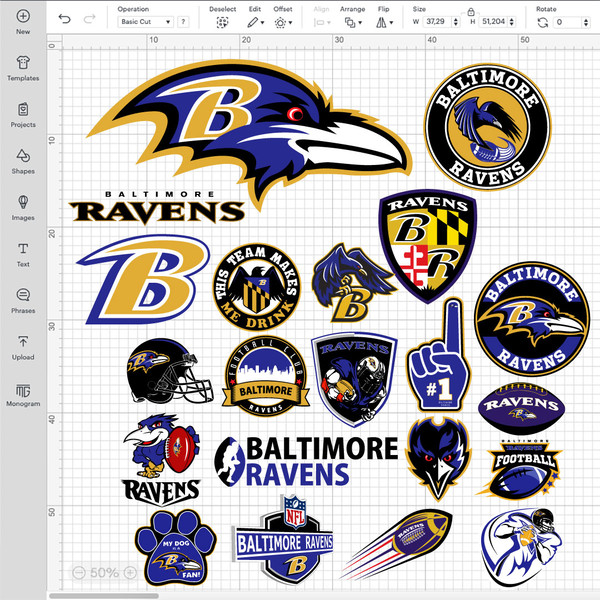Click the 50% zoom level
Image resolution: width=600 pixels, height=600 pixels.
tap(104, 572)
